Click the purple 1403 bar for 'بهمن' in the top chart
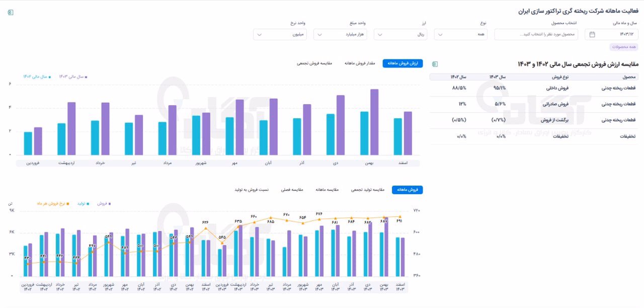Image resolution: width=644 pixels, height=308 pixels. (x=374, y=122)
